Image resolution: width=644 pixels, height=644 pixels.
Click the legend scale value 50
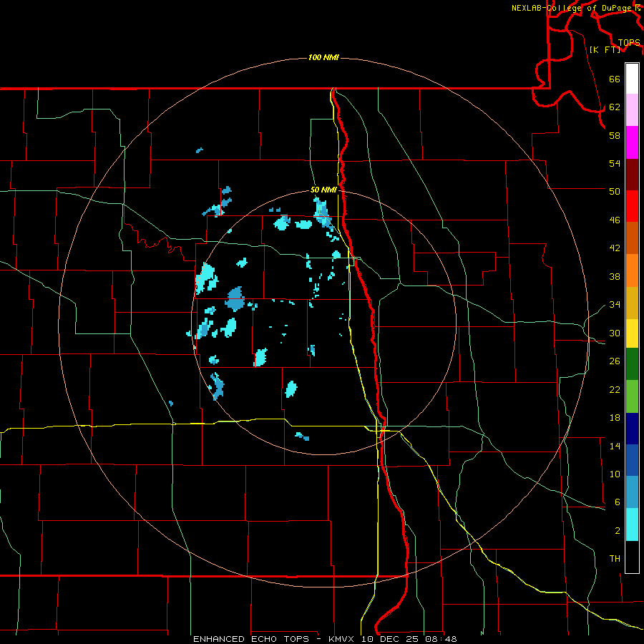[615, 191]
